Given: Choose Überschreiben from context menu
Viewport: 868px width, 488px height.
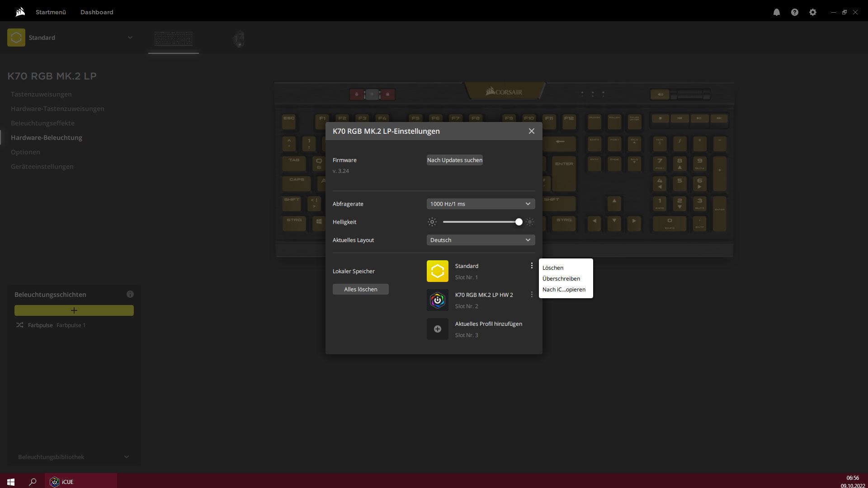Looking at the screenshot, I should 561,279.
